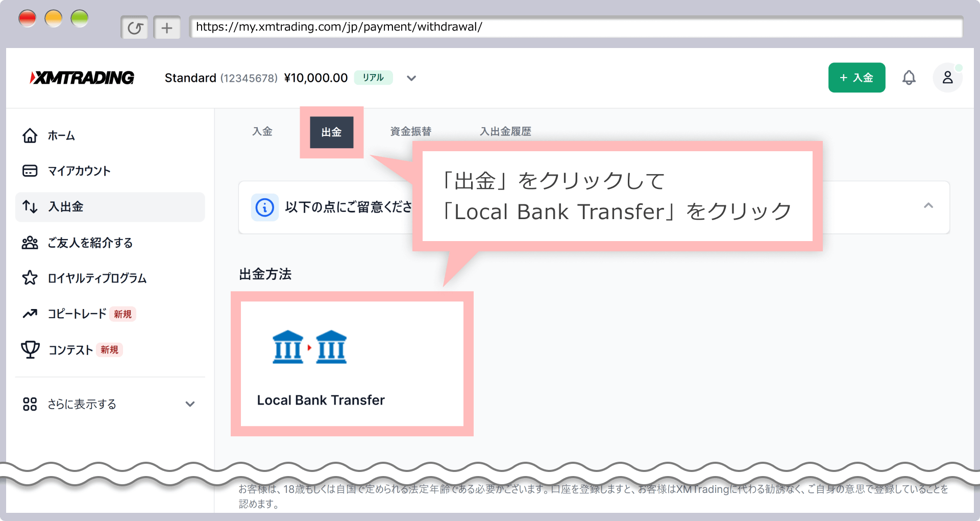Click the home icon in sidebar
The width and height of the screenshot is (980, 521).
coord(30,136)
